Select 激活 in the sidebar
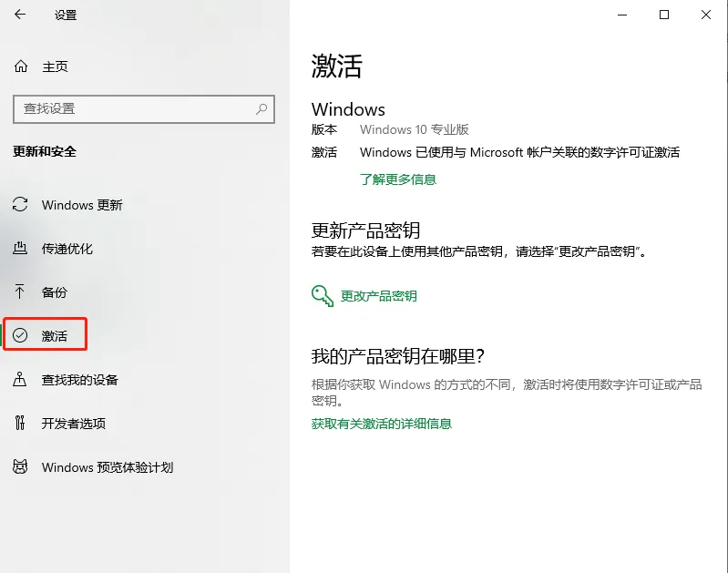 [55, 336]
